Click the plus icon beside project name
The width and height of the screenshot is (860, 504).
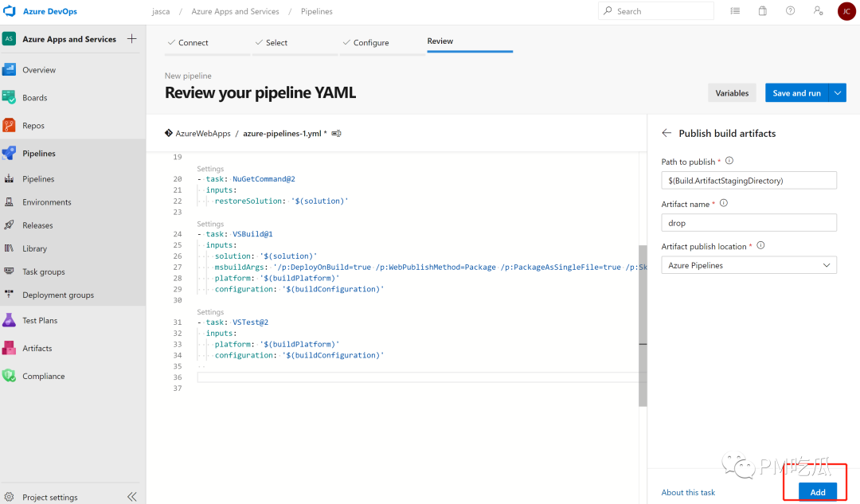[x=131, y=39]
